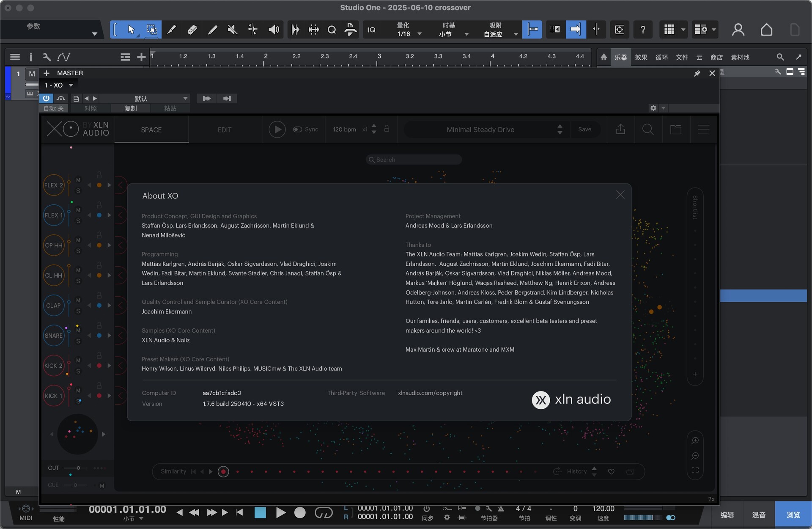
Task: Click the XO Search field
Action: click(414, 160)
